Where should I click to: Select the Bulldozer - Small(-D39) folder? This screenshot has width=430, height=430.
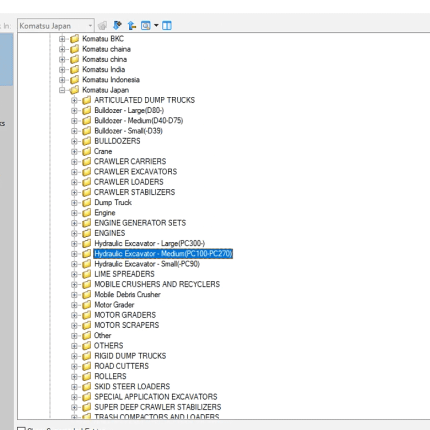[128, 131]
